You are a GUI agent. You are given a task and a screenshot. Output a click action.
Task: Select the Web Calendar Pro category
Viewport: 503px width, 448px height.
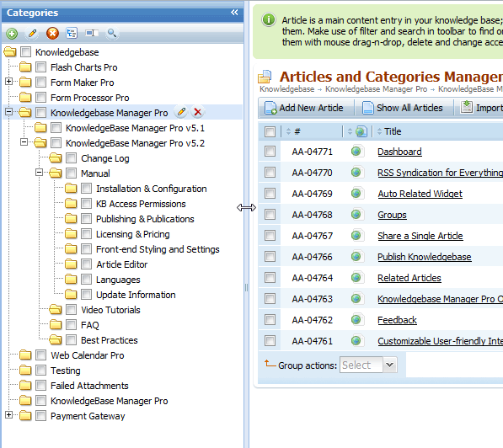(88, 355)
